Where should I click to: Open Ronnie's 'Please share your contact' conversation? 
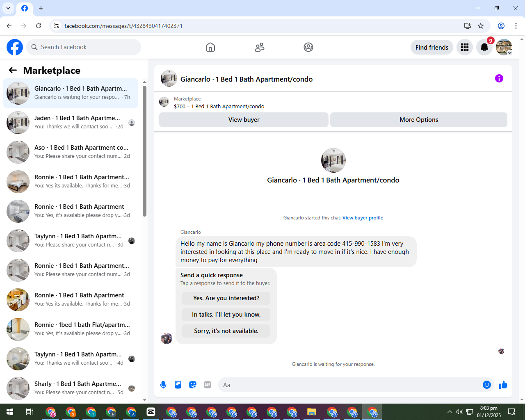pyautogui.click(x=71, y=270)
